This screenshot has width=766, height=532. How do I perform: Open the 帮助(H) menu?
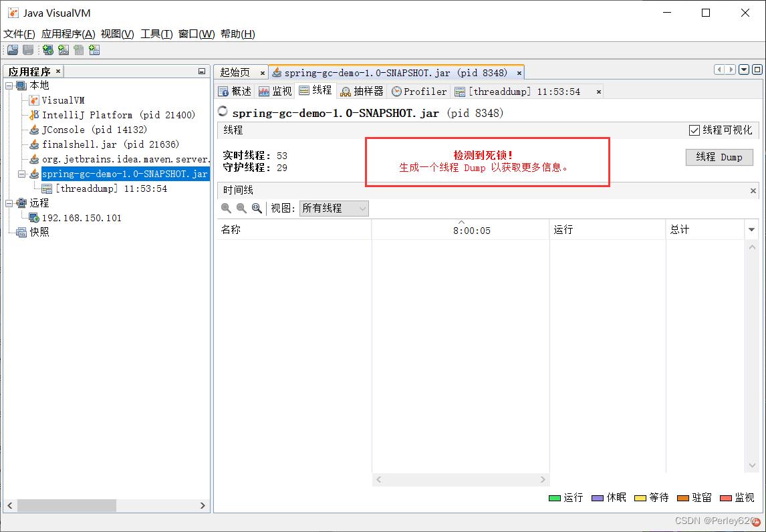pos(238,33)
